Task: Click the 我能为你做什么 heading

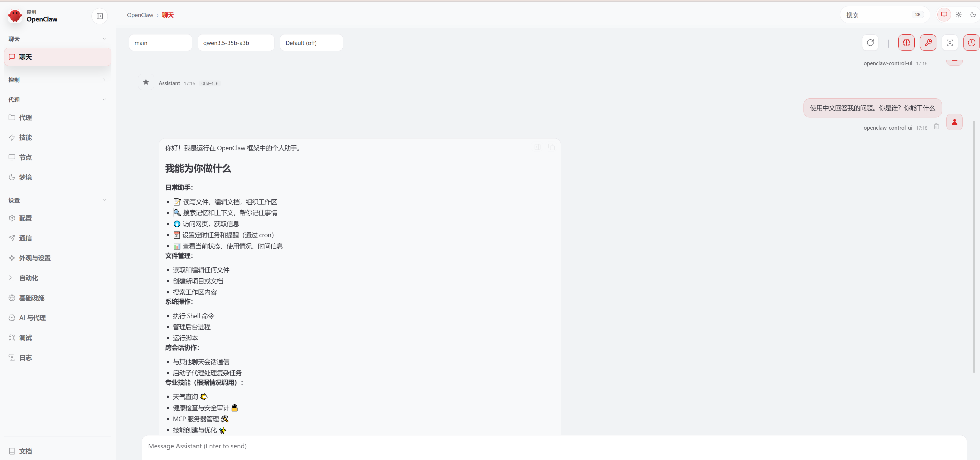Action: point(198,168)
